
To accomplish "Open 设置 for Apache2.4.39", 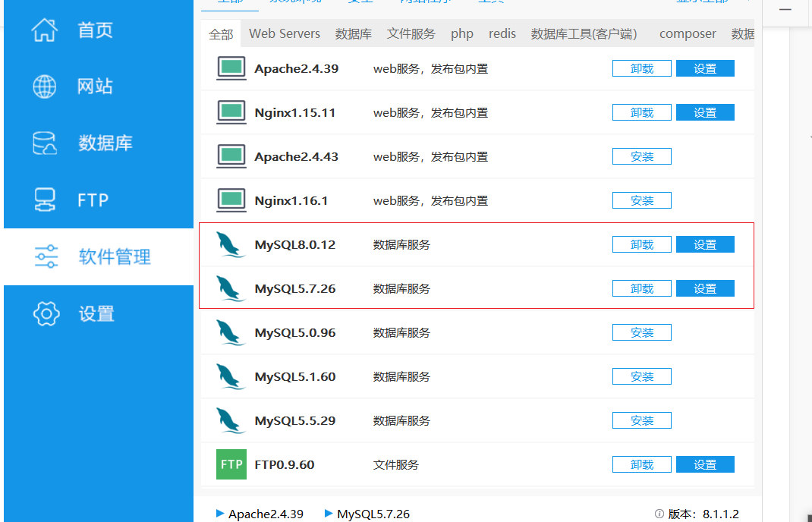I will click(705, 68).
